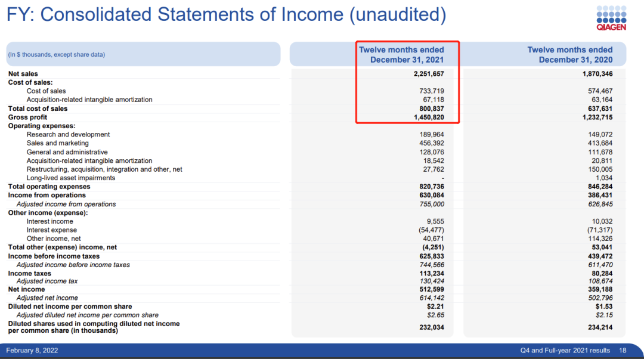Image resolution: width=644 pixels, height=359 pixels.
Task: Select the 'In $ thousands, except share data' note
Action: click(57, 55)
